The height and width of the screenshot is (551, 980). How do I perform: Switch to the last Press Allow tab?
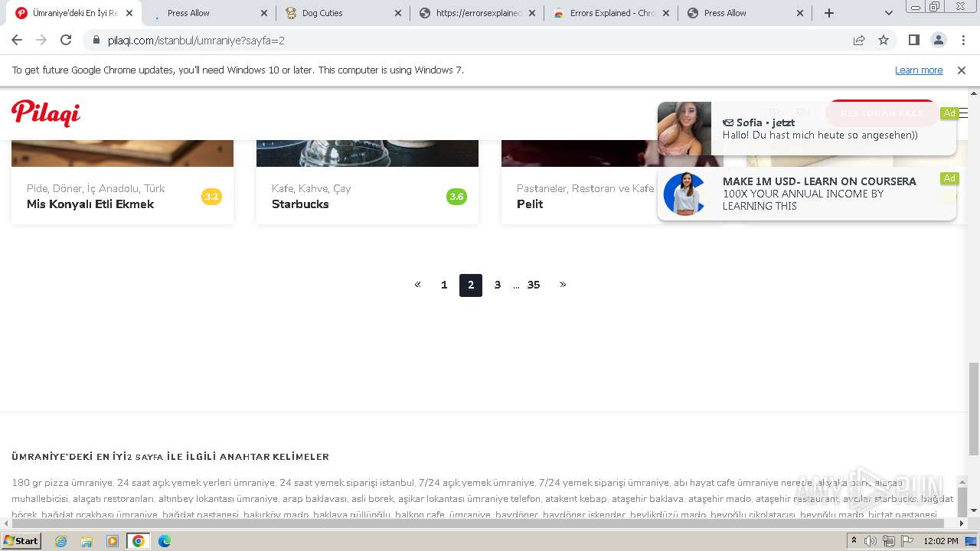[x=745, y=13]
